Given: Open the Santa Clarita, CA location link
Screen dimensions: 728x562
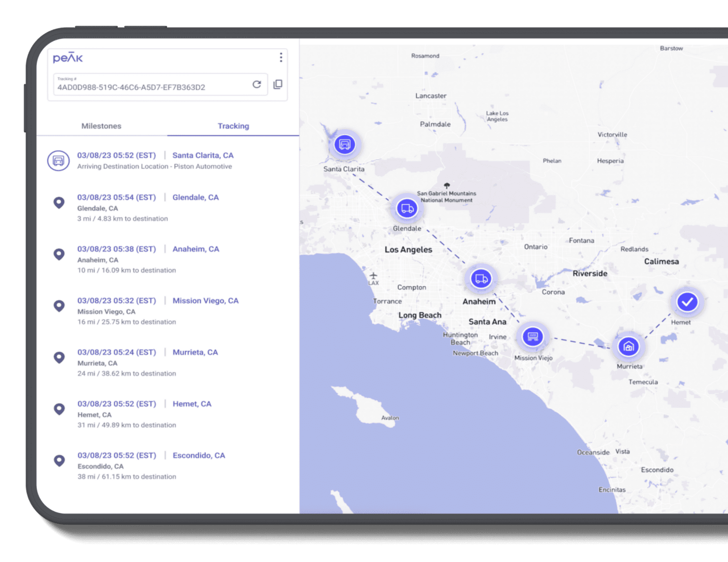Looking at the screenshot, I should [x=203, y=155].
